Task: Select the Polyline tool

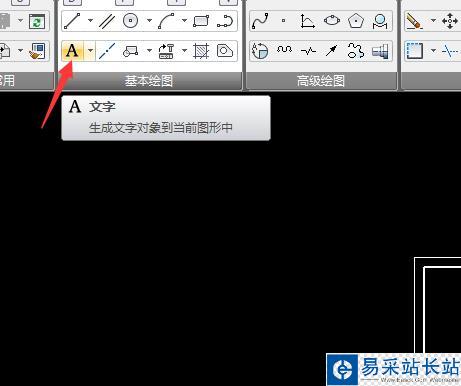Action: click(x=225, y=21)
